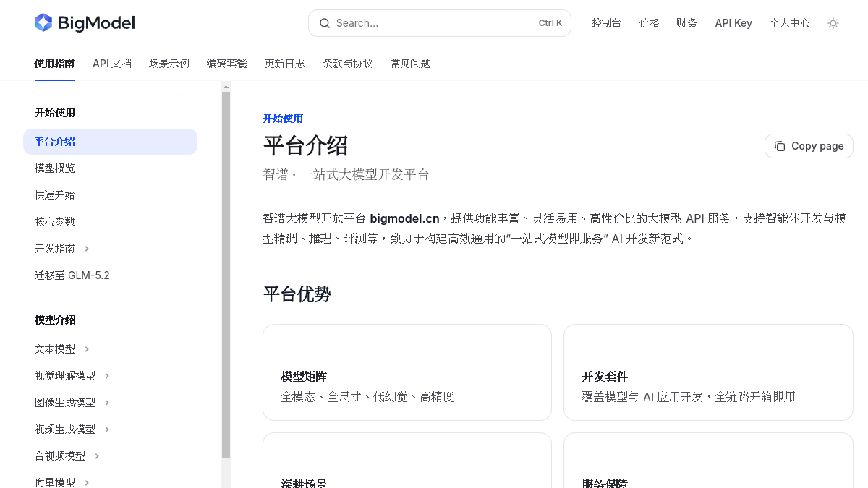Click the 开始使用 breadcrumb above title
This screenshot has height=488, width=868.
coord(283,119)
